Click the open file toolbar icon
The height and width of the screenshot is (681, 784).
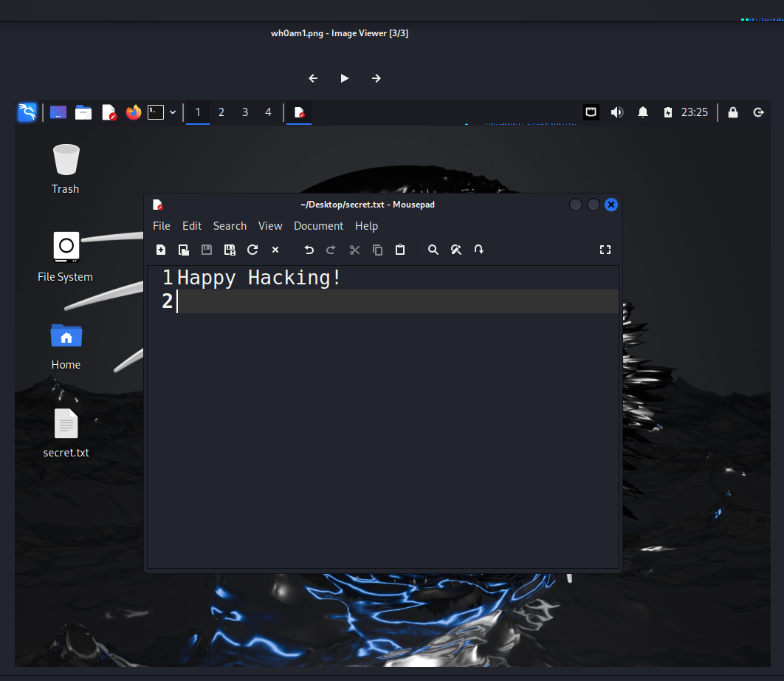[x=184, y=250]
